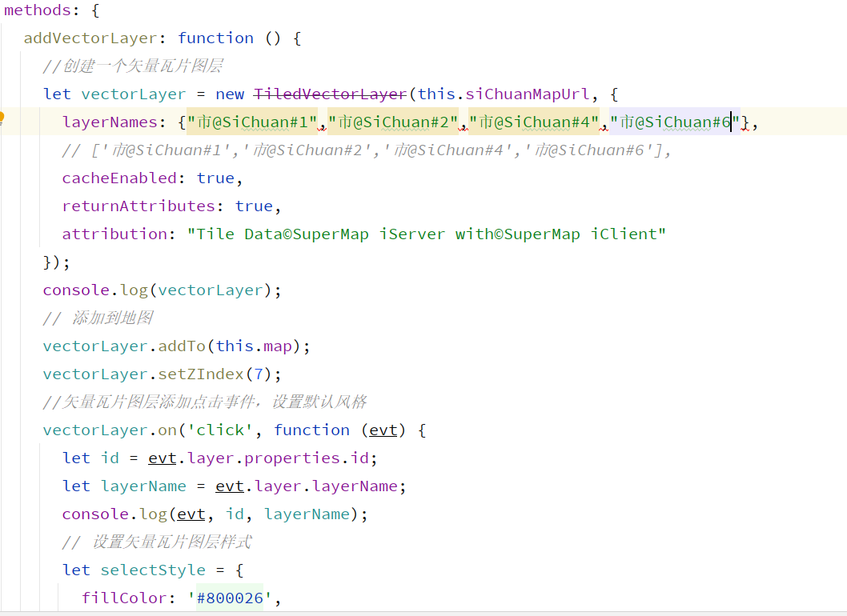The image size is (847, 616).
Task: Click the selectStyle variable declaration
Action: point(153,570)
